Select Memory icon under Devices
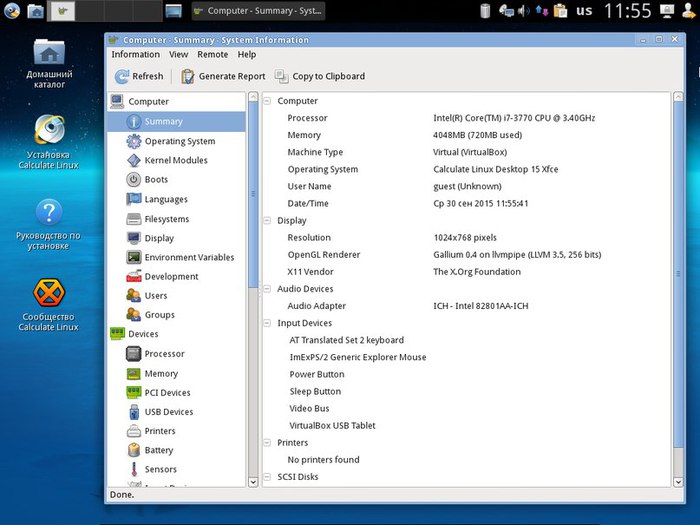The height and width of the screenshot is (525, 700). pos(133,373)
